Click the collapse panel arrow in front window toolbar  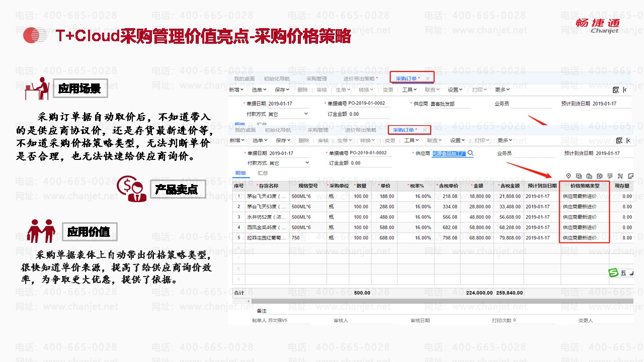(627, 141)
